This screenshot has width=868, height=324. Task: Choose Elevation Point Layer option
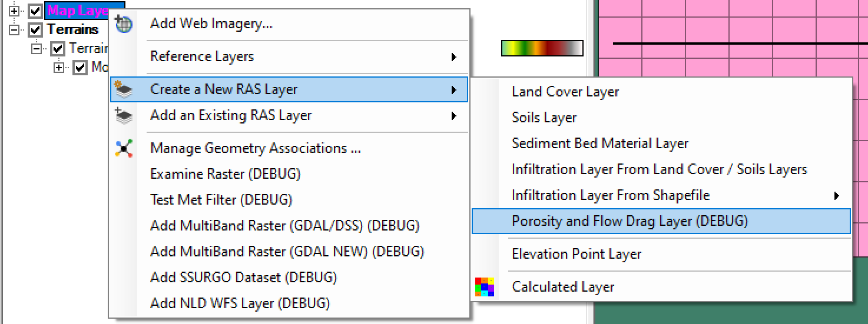click(577, 254)
